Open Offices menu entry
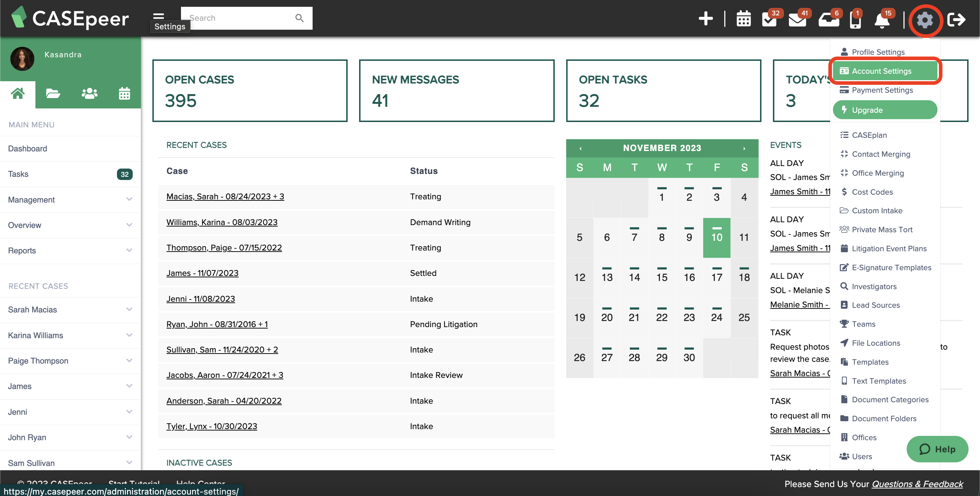This screenshot has height=496, width=980. click(864, 437)
